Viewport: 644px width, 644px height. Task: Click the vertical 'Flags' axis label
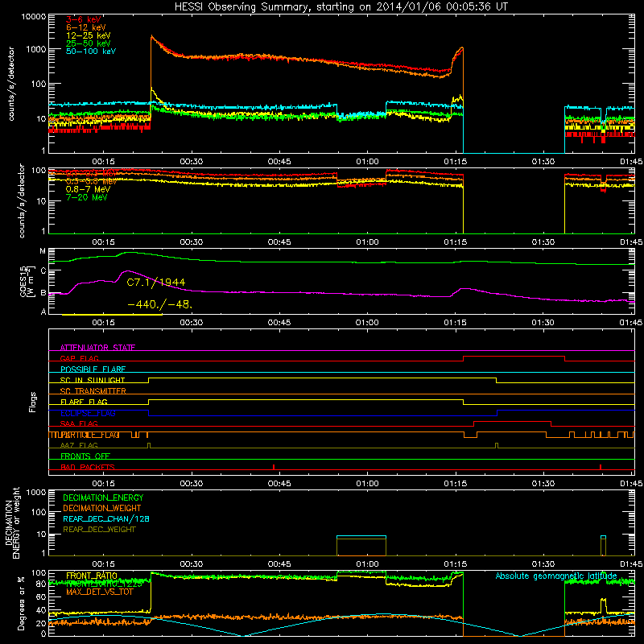32,402
